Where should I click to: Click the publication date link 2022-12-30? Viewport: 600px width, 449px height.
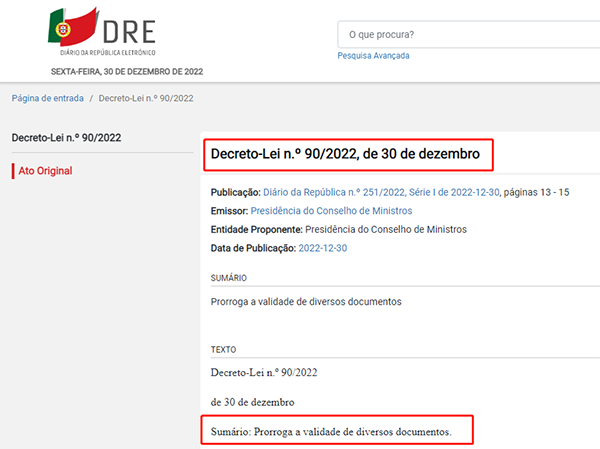tap(323, 248)
